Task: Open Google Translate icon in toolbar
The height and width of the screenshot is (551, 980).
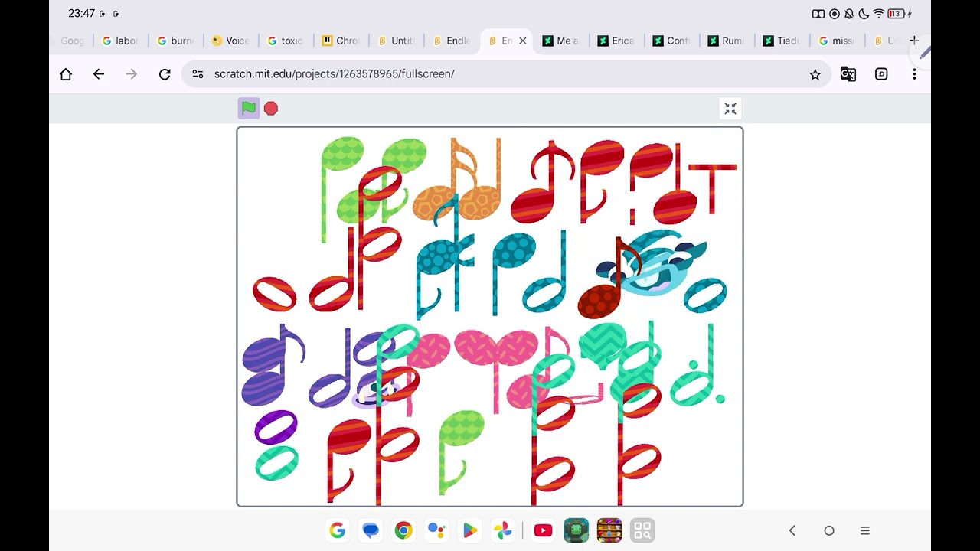Action: [848, 74]
